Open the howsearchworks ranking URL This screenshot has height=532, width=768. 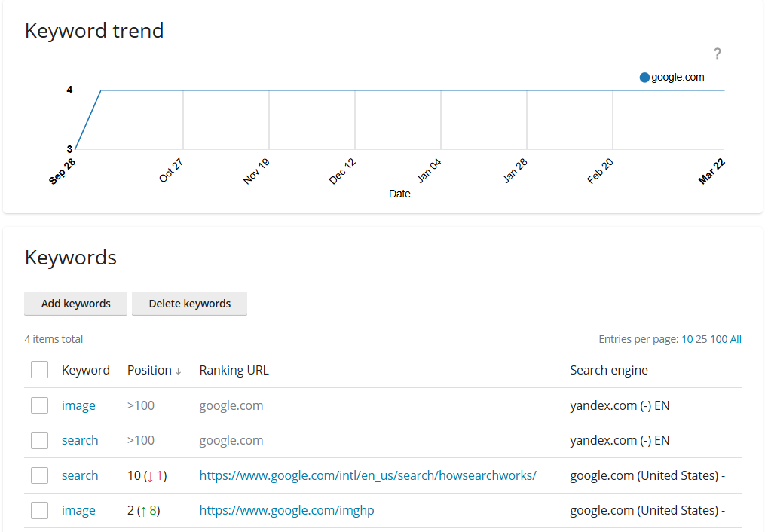coord(368,475)
